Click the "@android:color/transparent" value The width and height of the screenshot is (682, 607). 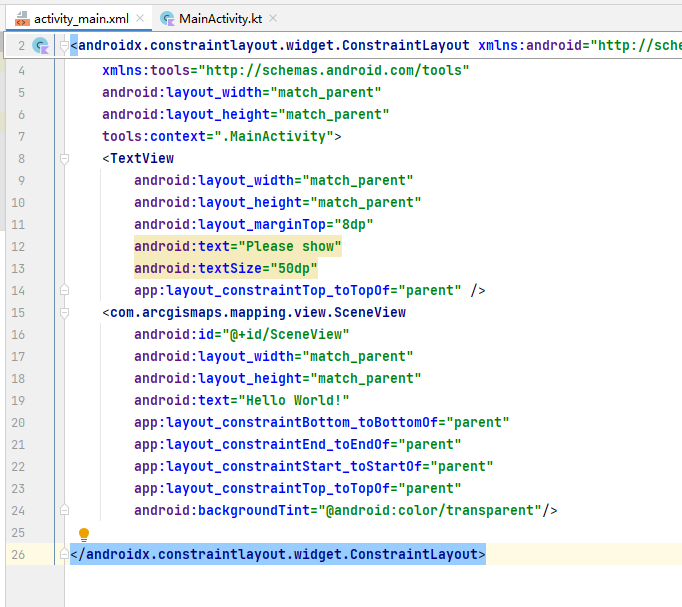click(430, 510)
